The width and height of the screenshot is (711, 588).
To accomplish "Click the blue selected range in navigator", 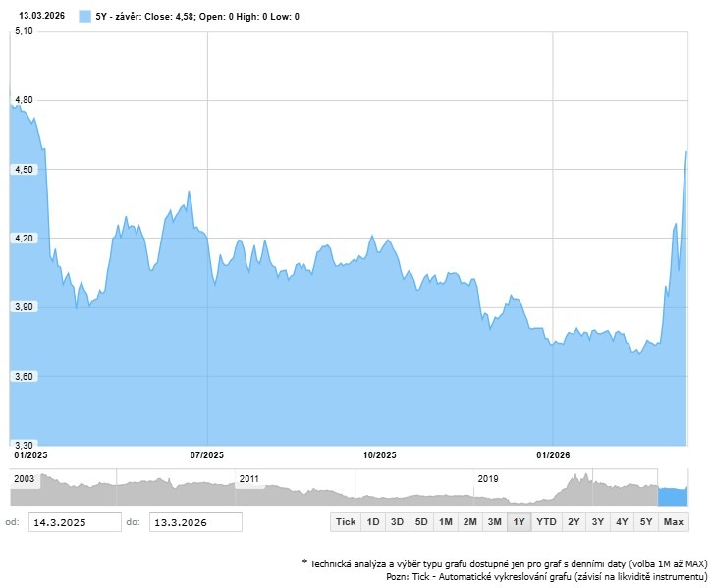I will [x=674, y=495].
